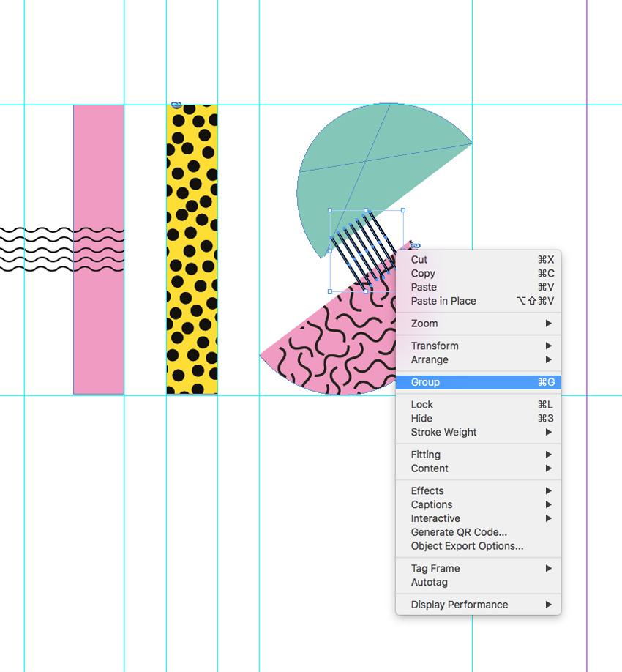Choose Cut from the context menu

click(x=478, y=260)
